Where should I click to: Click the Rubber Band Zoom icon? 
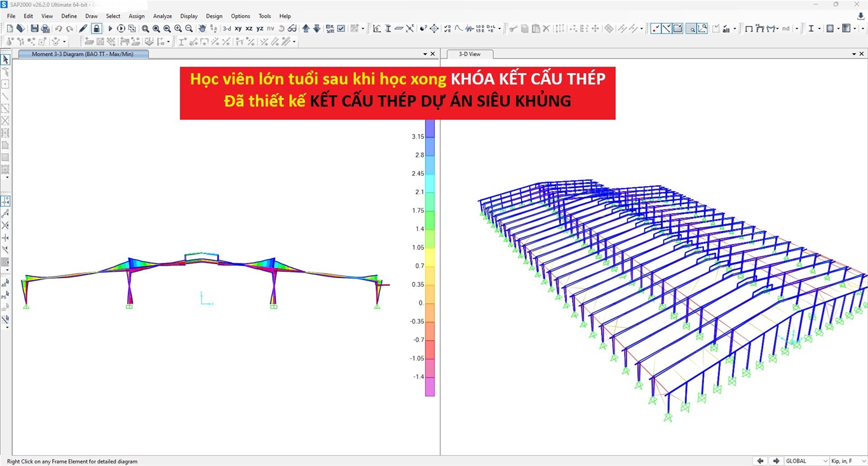tap(146, 29)
